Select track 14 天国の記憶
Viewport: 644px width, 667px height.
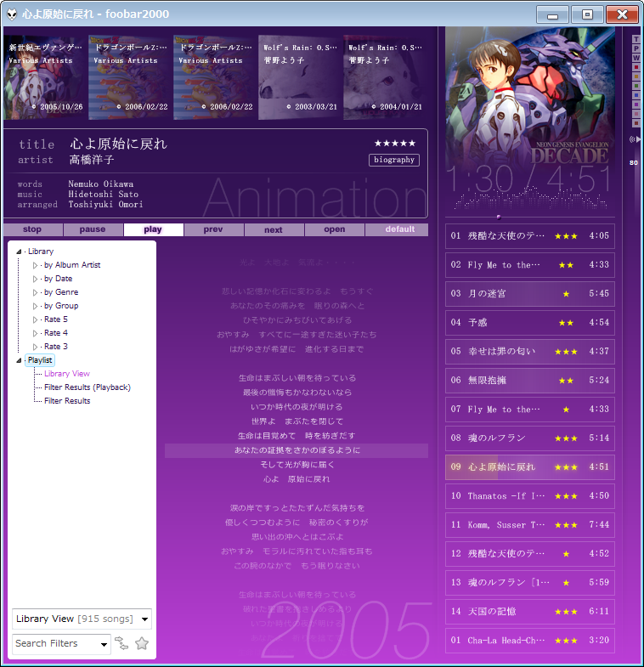[530, 612]
